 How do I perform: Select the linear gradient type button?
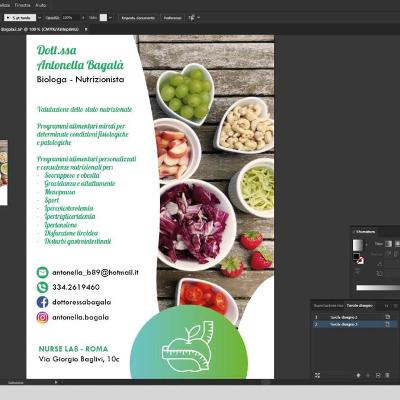coord(388,244)
